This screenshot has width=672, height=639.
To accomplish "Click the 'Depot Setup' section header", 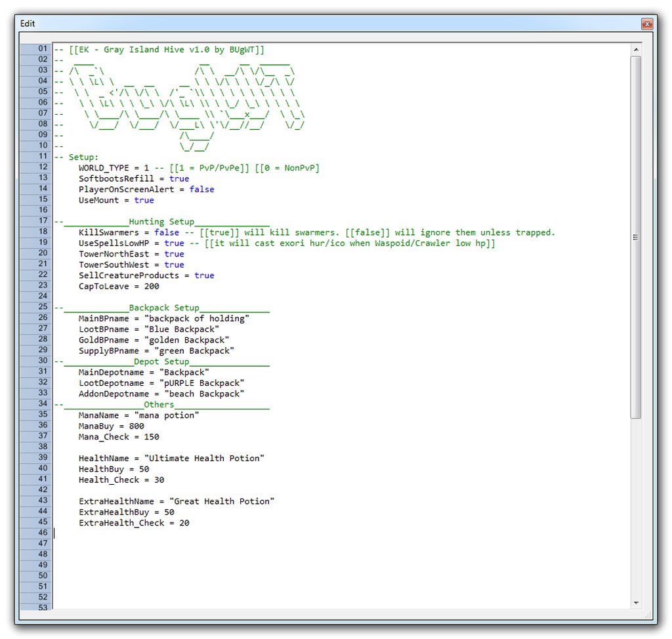I will click(161, 361).
